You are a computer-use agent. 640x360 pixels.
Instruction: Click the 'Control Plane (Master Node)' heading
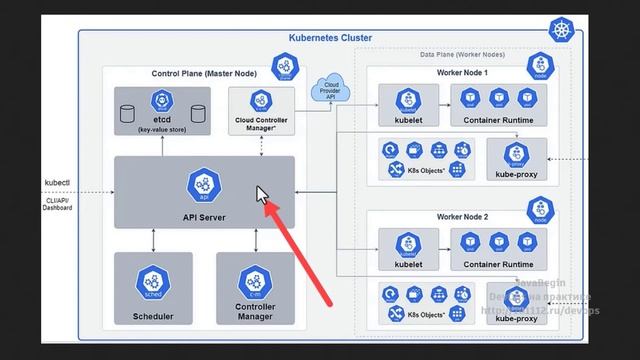(204, 73)
